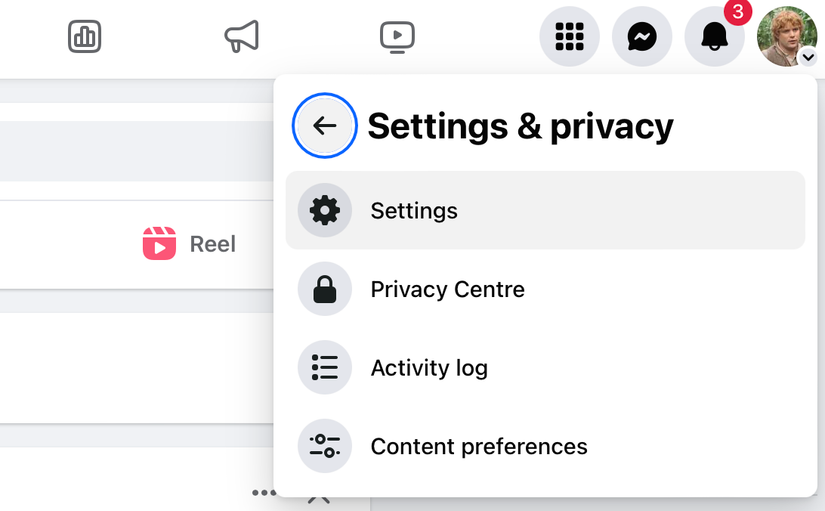The width and height of the screenshot is (825, 511).
Task: Click the red notification badge showing 3
Action: tap(737, 12)
